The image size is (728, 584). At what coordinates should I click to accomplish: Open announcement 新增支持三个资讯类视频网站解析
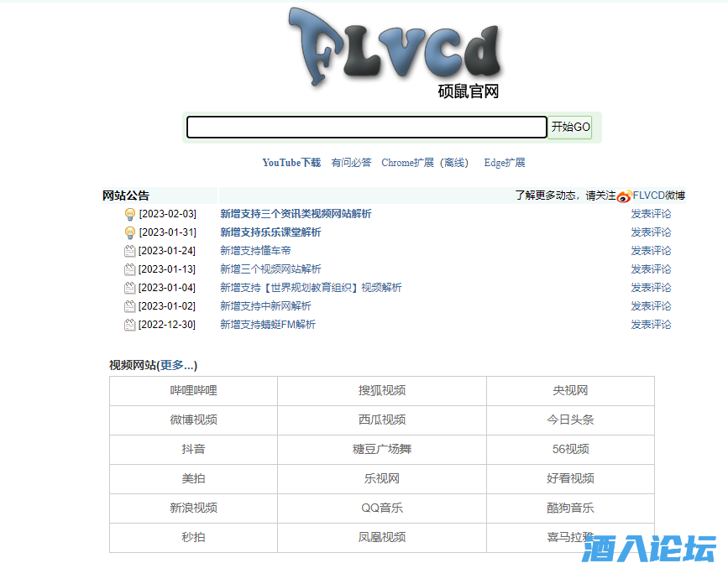[x=296, y=214]
